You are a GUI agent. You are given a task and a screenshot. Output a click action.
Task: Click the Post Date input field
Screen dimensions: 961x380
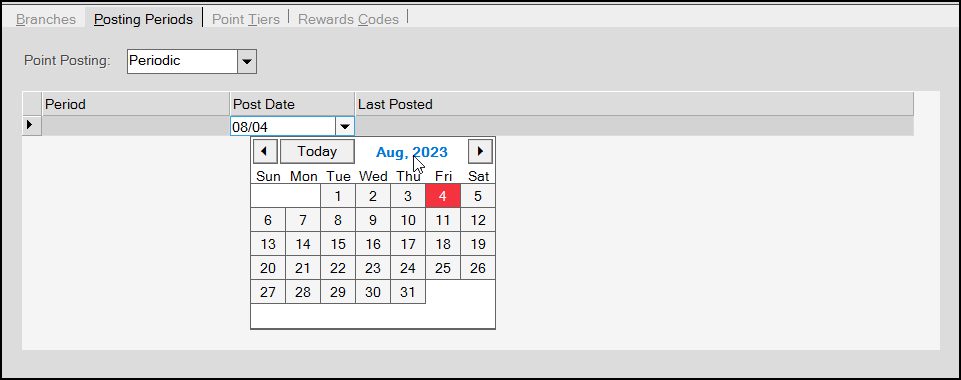283,127
